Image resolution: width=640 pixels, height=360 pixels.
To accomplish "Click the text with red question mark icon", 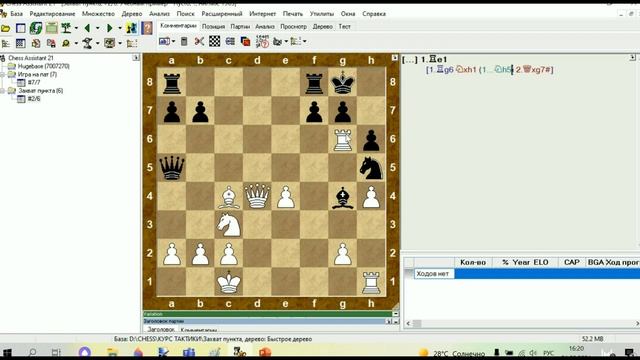I will 262,41.
